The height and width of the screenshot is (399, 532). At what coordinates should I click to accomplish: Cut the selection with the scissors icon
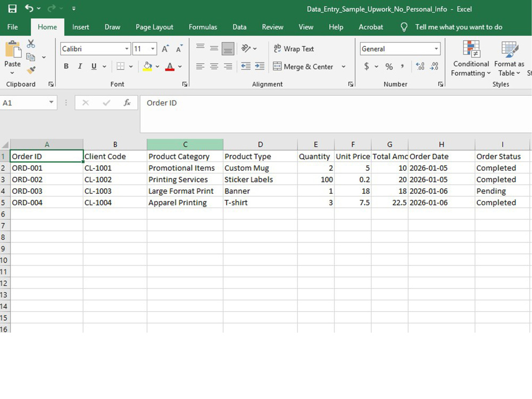[x=31, y=44]
